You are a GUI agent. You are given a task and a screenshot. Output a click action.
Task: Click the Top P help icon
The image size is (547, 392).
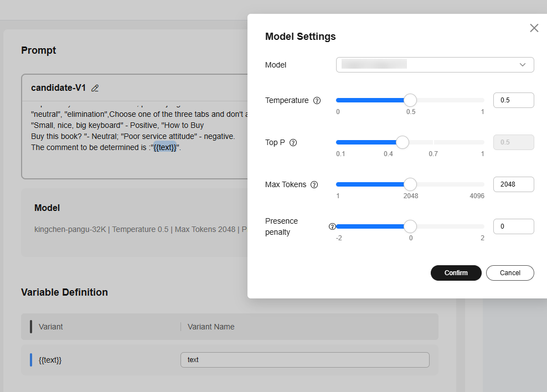click(293, 143)
